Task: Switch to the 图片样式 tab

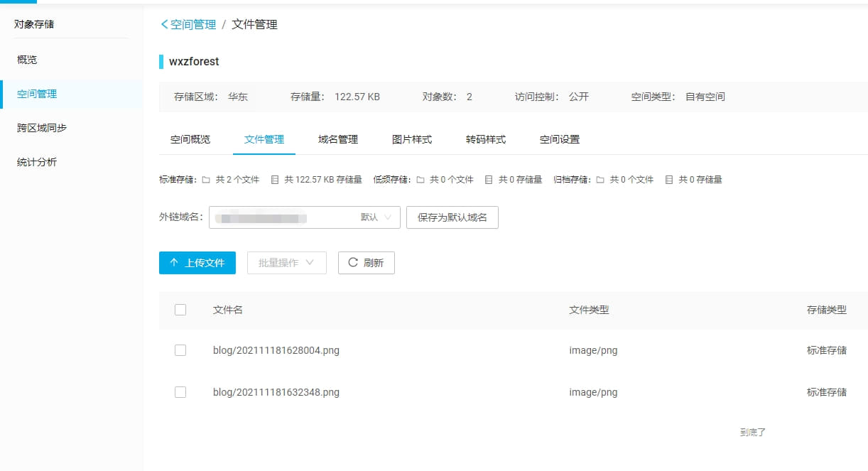Action: [412, 139]
